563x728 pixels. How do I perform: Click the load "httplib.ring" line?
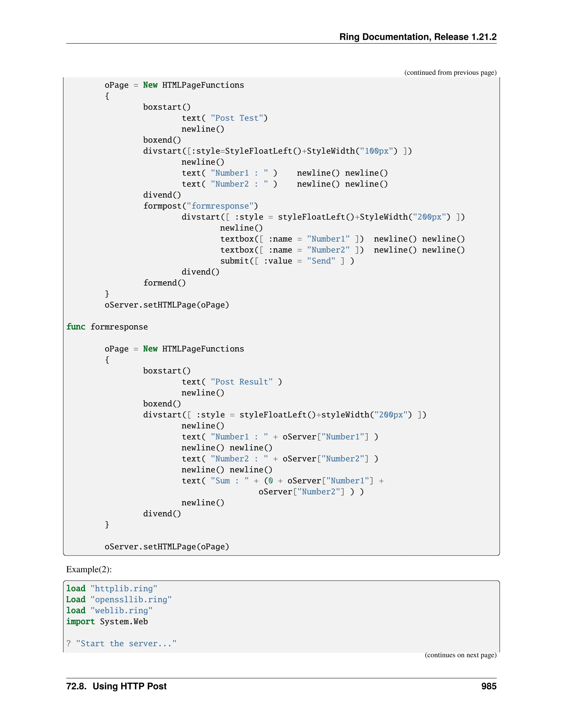(x=111, y=589)
